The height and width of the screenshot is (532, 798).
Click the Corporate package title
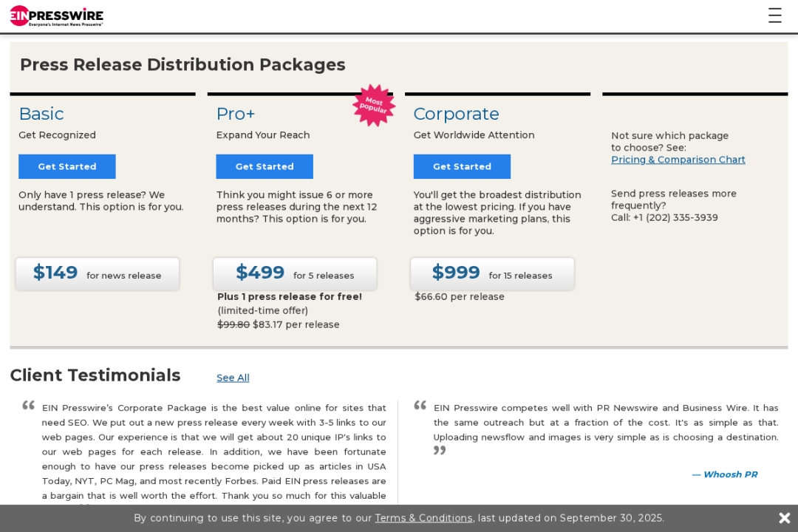pyautogui.click(x=456, y=114)
